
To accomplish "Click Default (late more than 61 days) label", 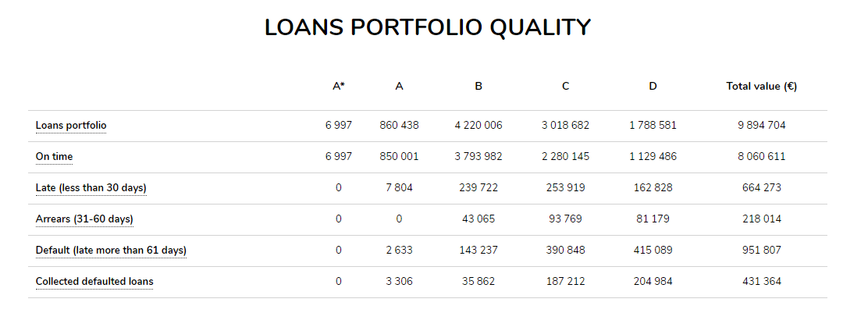I will [111, 251].
